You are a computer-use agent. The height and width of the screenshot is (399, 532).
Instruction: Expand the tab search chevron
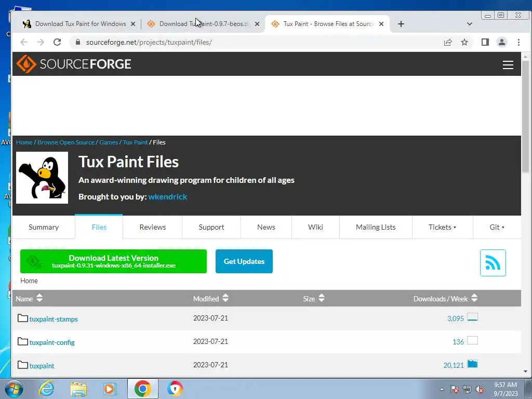pyautogui.click(x=470, y=24)
